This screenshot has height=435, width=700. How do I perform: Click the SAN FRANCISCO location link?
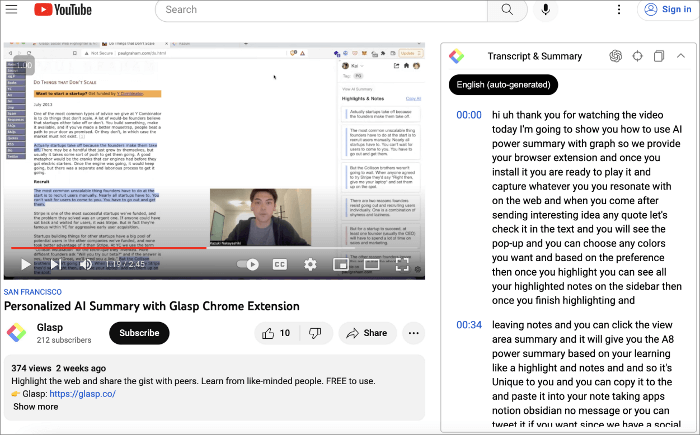click(x=33, y=292)
